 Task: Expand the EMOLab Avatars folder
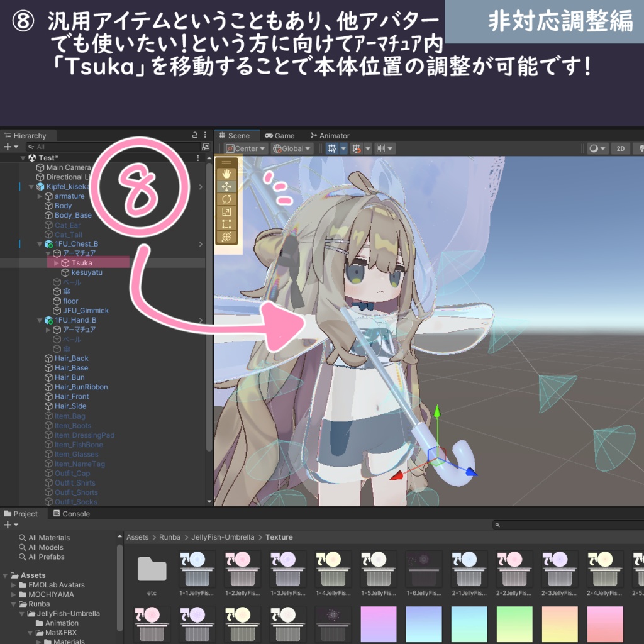point(14,585)
